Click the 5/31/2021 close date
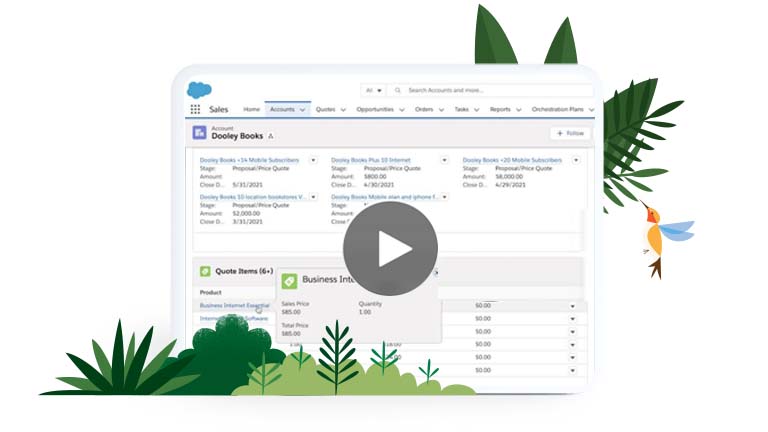This screenshot has height=432, width=768. [247, 185]
